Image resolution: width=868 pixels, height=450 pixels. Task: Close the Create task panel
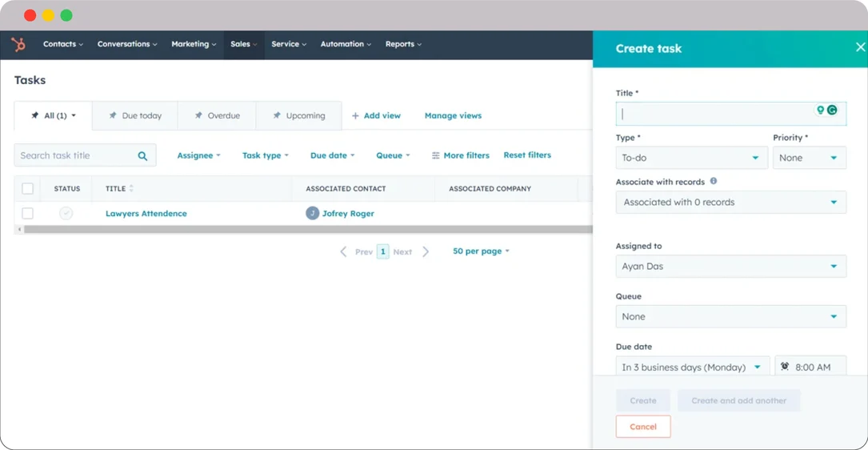click(860, 48)
